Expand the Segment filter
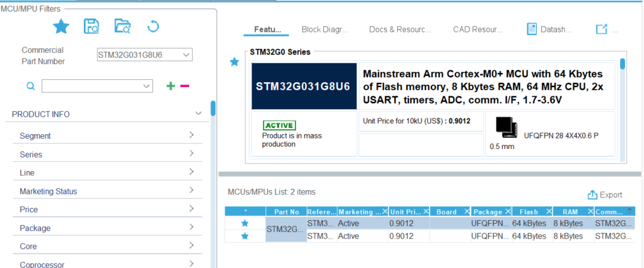The image size is (644, 268). click(192, 135)
